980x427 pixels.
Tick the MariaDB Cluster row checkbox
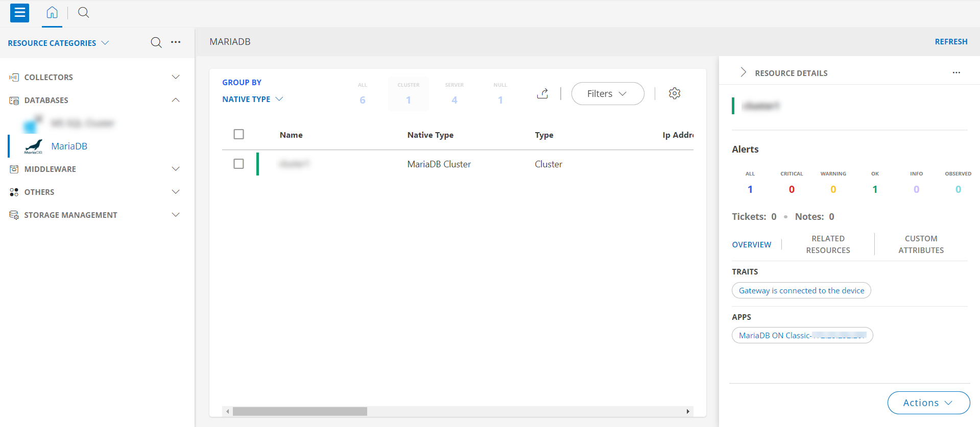tap(238, 164)
